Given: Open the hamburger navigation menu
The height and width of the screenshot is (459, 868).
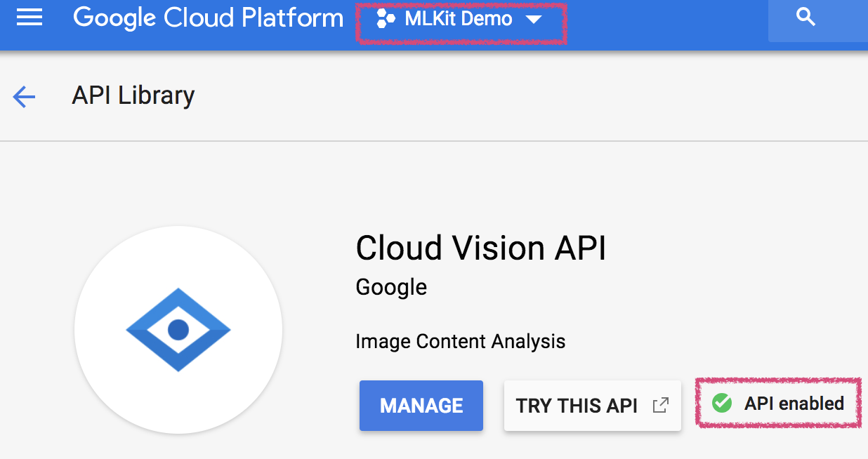Looking at the screenshot, I should point(29,18).
